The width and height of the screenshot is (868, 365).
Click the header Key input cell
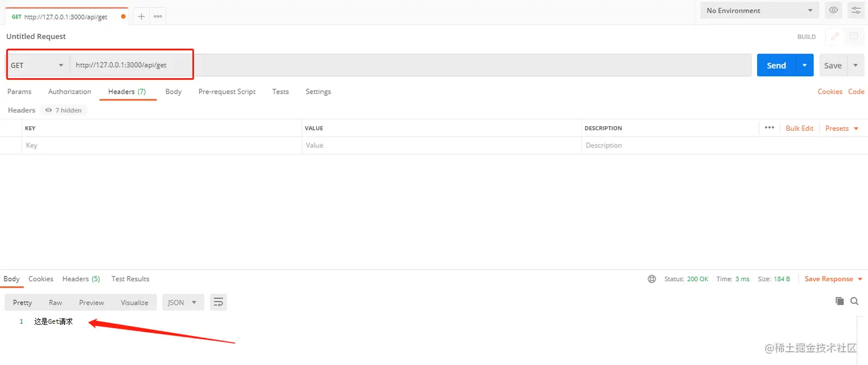pyautogui.click(x=162, y=145)
